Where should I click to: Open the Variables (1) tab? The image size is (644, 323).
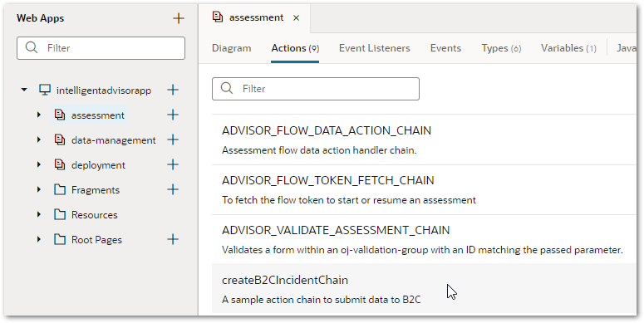coord(568,48)
